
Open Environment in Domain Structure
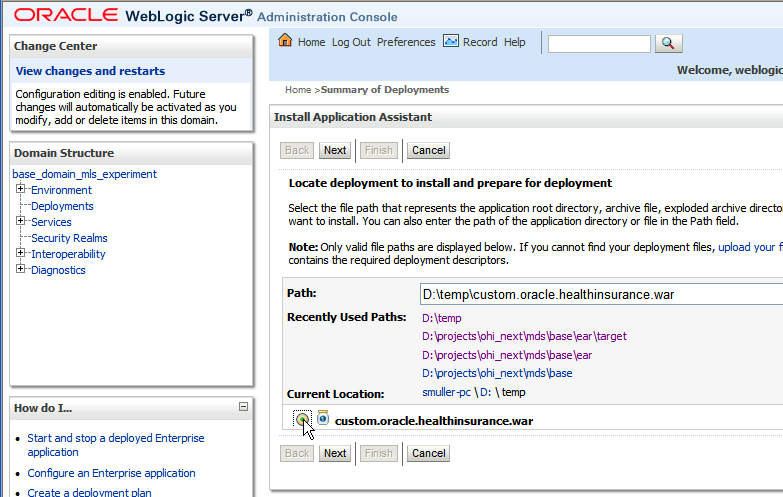pos(61,190)
